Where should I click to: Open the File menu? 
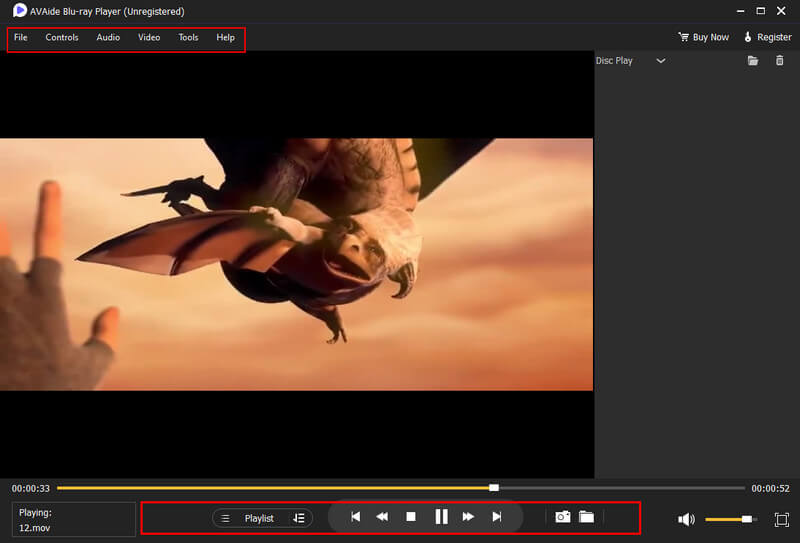[x=21, y=38]
